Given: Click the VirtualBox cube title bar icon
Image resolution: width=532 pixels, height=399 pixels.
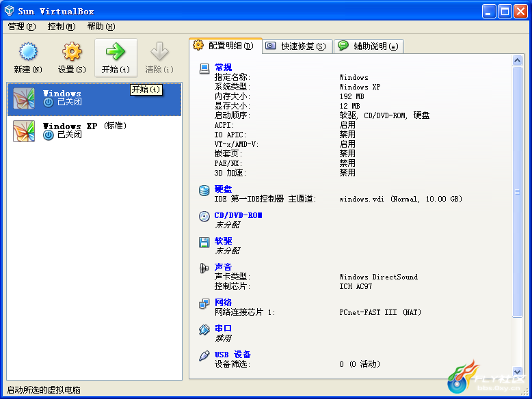Looking at the screenshot, I should (10, 11).
